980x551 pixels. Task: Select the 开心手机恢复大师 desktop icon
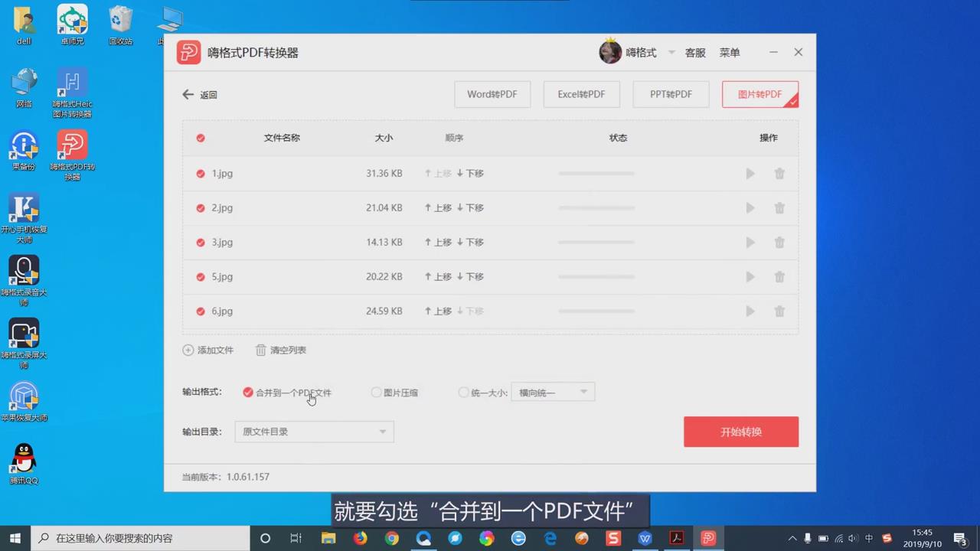pyautogui.click(x=24, y=218)
